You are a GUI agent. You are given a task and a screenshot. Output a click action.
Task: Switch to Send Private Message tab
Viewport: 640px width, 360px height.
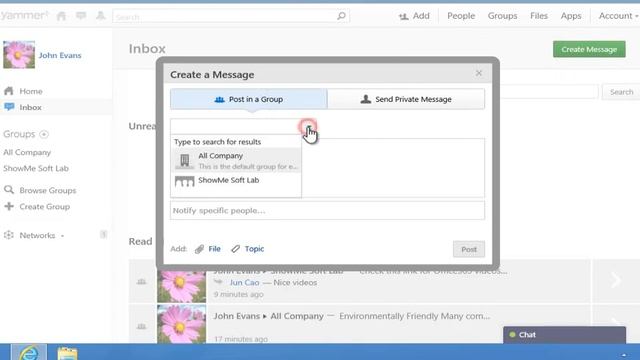click(406, 99)
